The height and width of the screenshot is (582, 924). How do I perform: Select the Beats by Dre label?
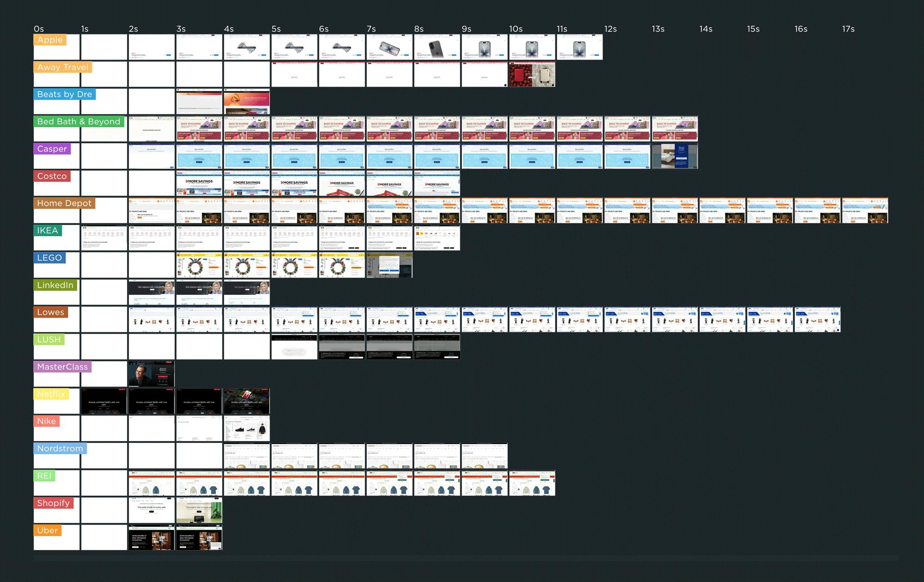(x=64, y=94)
